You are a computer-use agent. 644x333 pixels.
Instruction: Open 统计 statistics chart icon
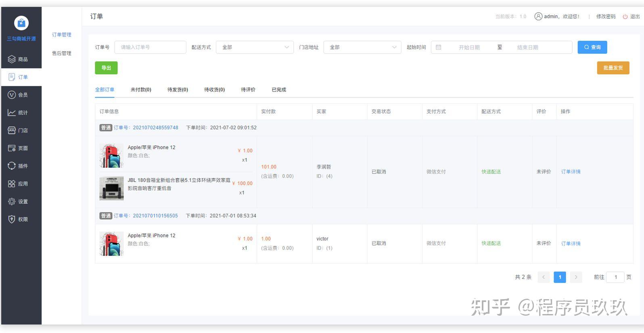click(12, 112)
